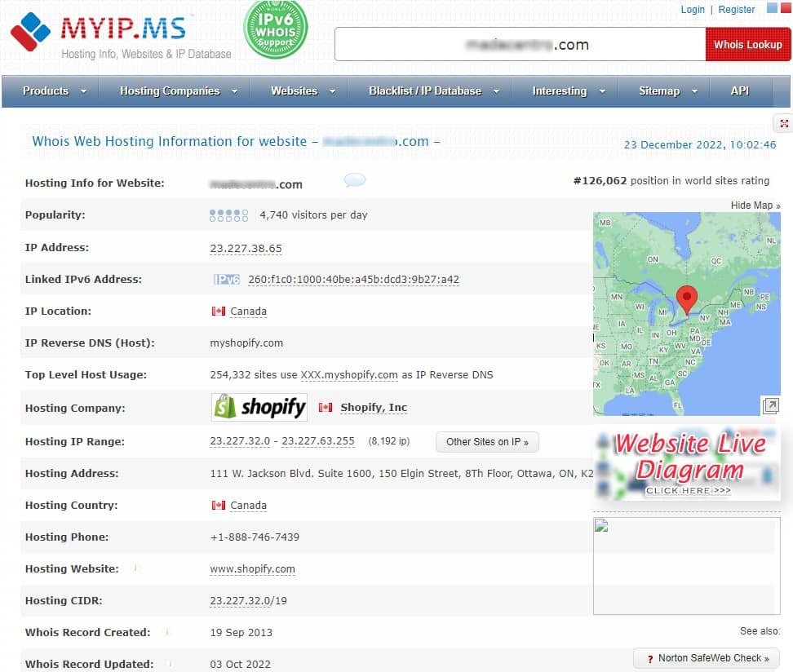Click the (8,192 ip) count text
This screenshot has height=672, width=793.
point(389,441)
